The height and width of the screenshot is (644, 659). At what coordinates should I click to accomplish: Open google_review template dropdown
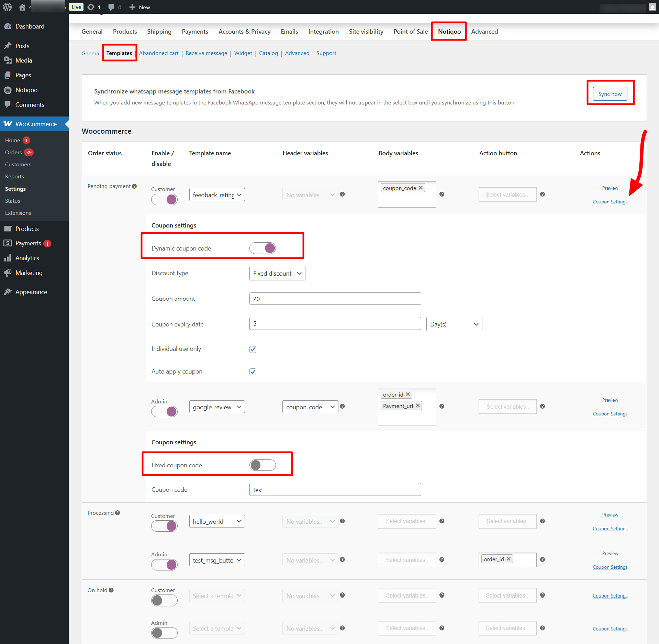pyautogui.click(x=217, y=407)
